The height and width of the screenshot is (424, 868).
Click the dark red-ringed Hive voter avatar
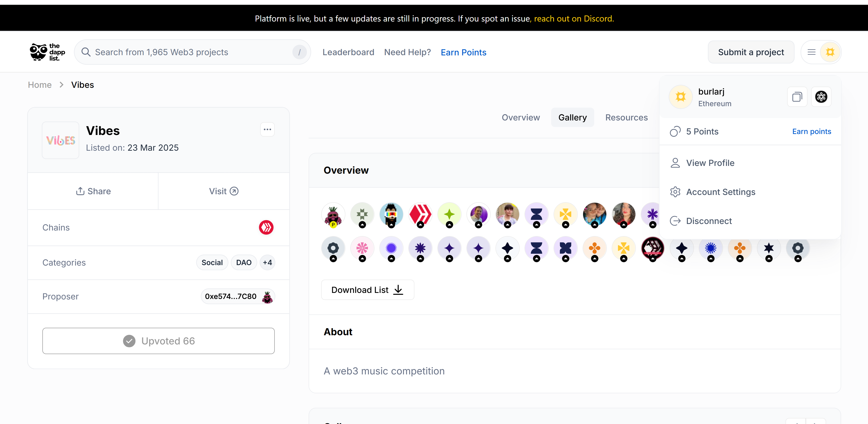coord(653,249)
